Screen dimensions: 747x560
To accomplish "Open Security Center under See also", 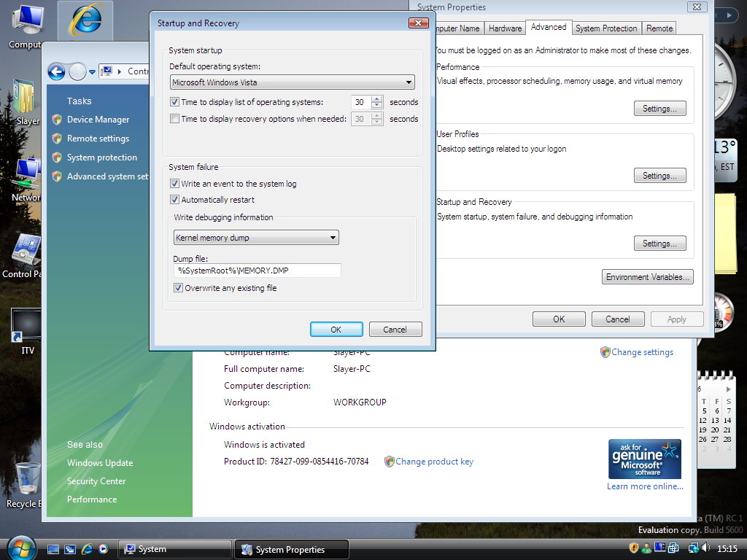I will click(96, 481).
